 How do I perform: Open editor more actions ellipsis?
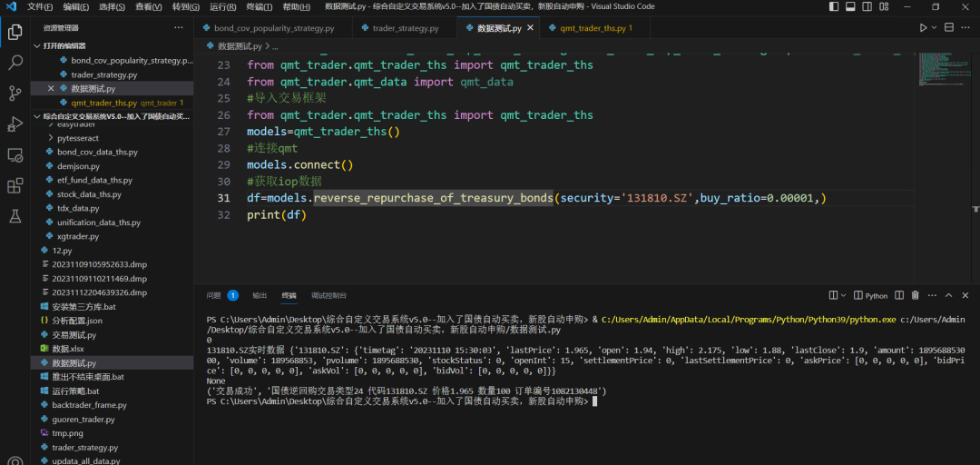click(965, 28)
